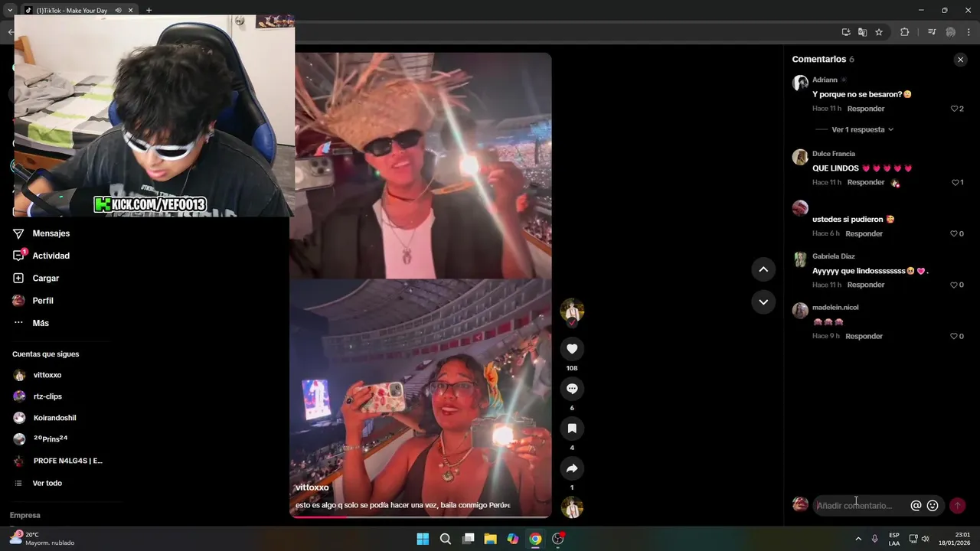980x551 pixels.
Task: Bookmark this page with star icon
Action: click(879, 32)
